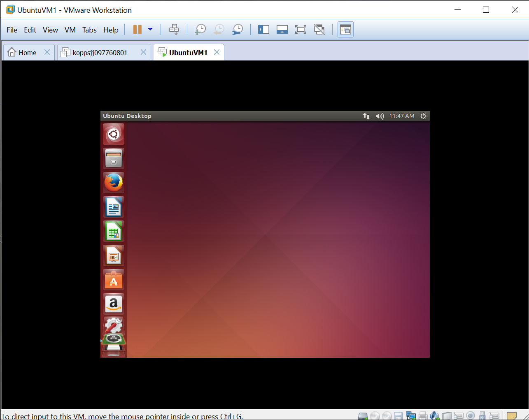Click the USB device icon in the status bar
Viewport: 529px width, 420px height.
click(x=482, y=416)
